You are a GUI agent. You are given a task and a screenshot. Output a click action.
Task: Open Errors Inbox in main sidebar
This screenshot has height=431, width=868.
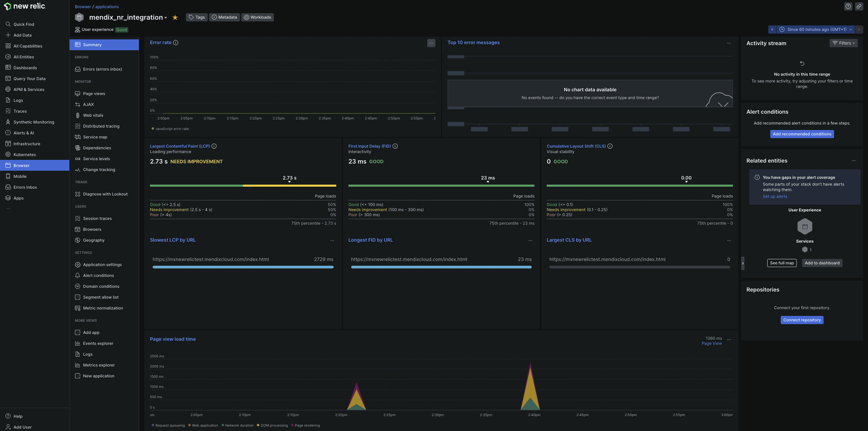[x=25, y=187]
